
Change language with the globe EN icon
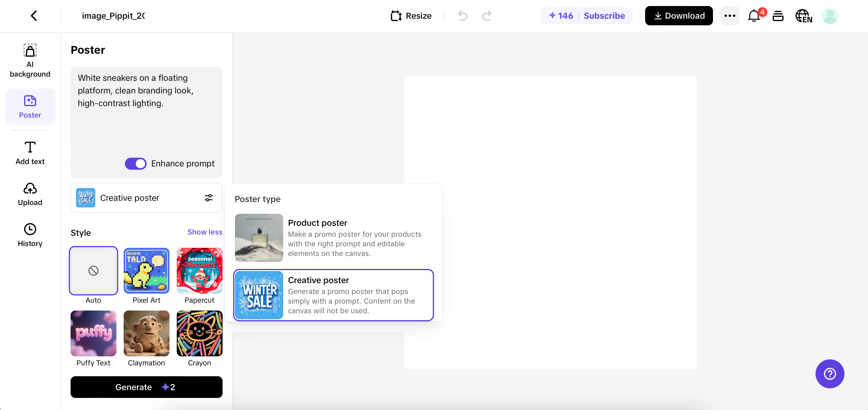[x=804, y=15]
